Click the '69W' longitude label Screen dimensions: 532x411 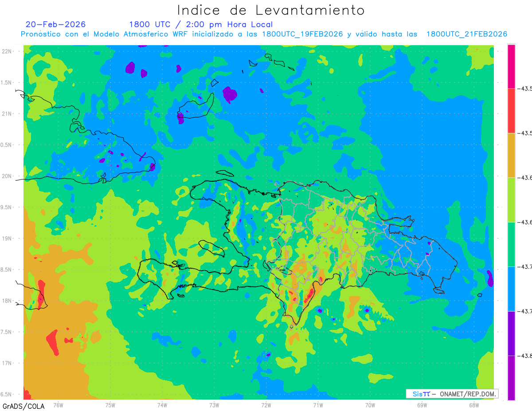(422, 405)
